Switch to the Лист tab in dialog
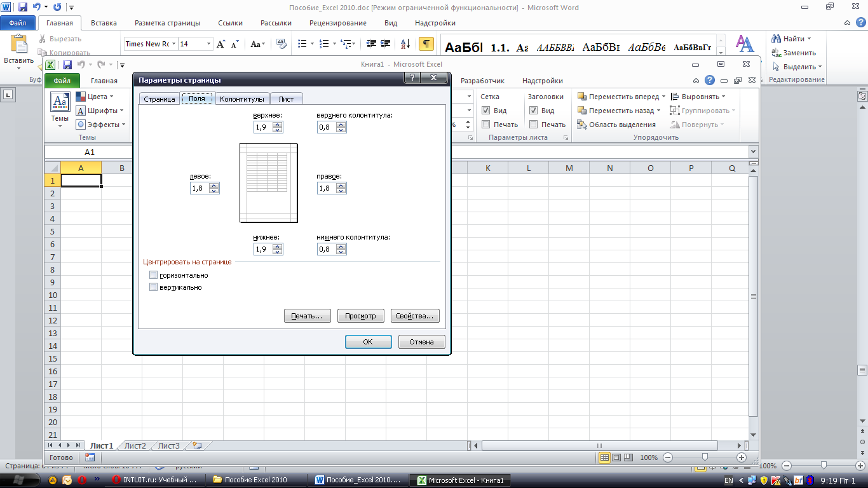868x488 pixels. pyautogui.click(x=286, y=99)
